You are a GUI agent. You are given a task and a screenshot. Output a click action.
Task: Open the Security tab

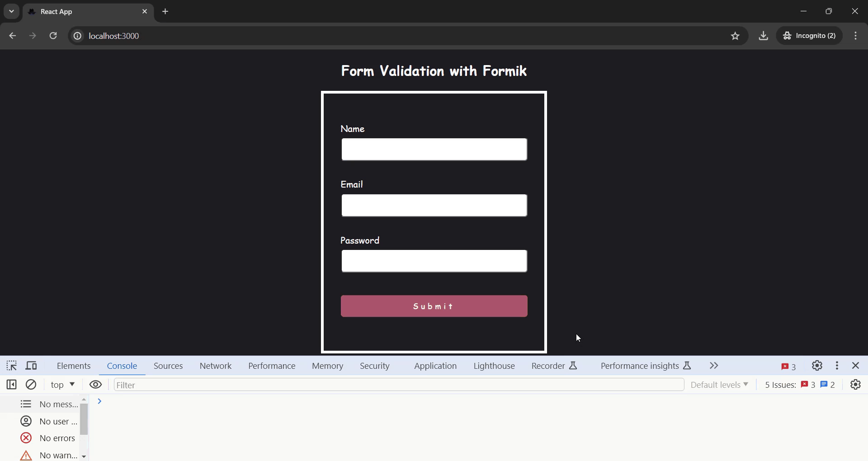(x=375, y=366)
